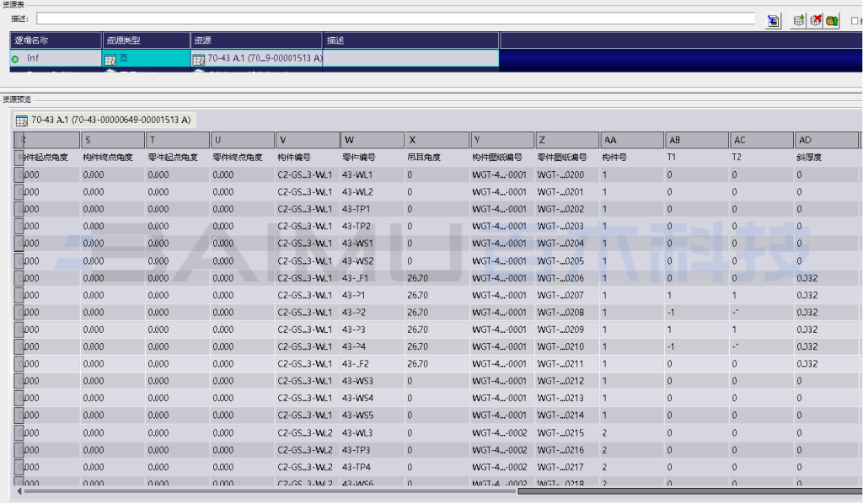Click into the 描述 description input field
863x504 pixels.
(x=394, y=19)
